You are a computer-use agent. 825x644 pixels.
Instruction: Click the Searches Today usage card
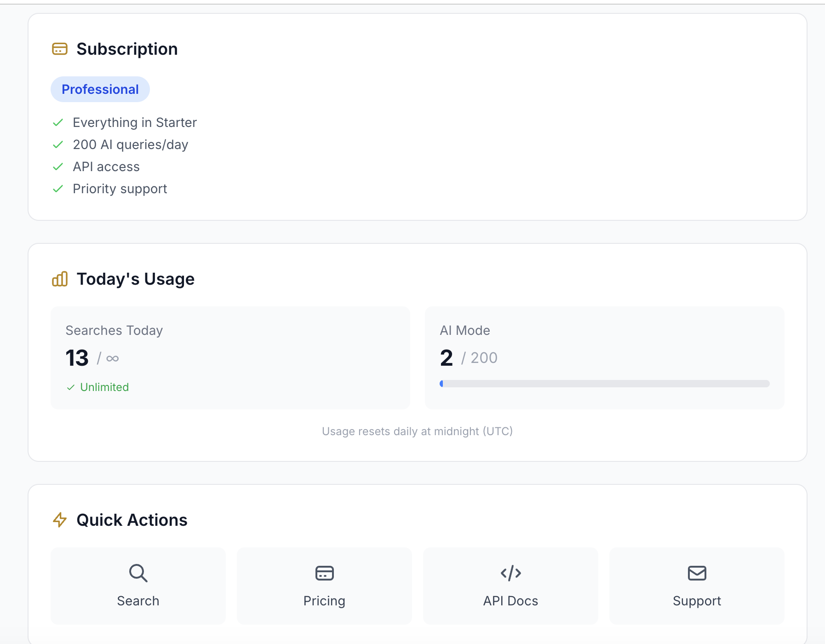pyautogui.click(x=230, y=357)
